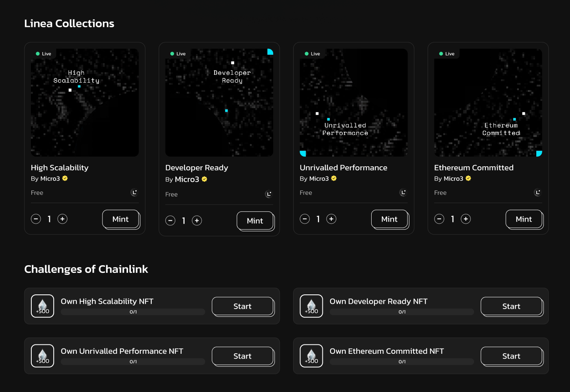Viewport: 570px width, 392px height.
Task: Mint the High Scalability NFT
Action: [x=121, y=219]
